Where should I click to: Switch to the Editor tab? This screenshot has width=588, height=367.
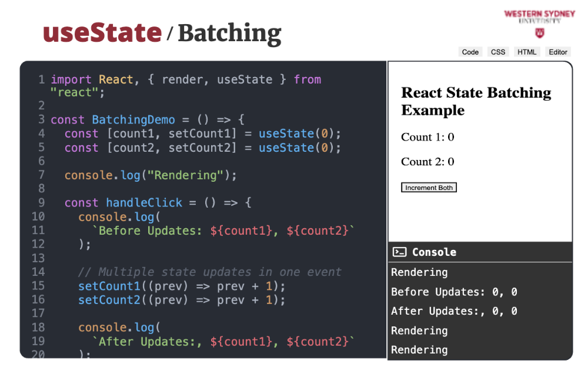(557, 52)
